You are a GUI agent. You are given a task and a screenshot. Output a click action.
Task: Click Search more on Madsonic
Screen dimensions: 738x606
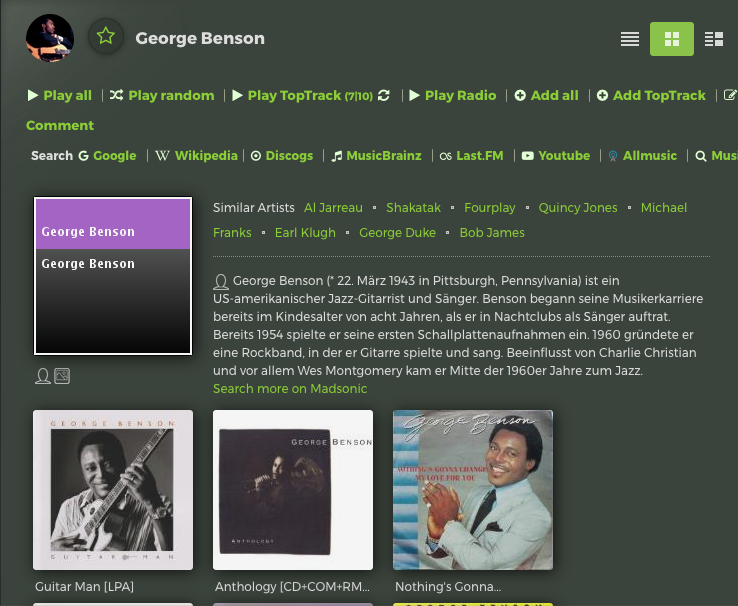point(290,389)
